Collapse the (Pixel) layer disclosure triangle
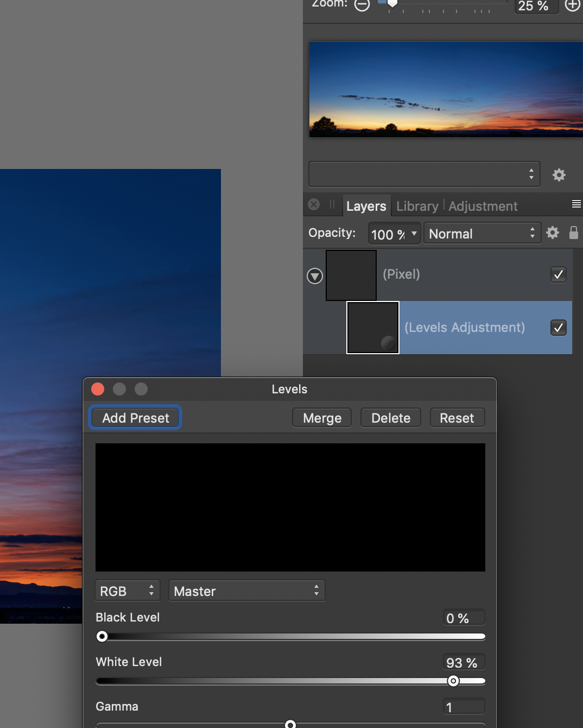The height and width of the screenshot is (728, 583). [x=314, y=275]
